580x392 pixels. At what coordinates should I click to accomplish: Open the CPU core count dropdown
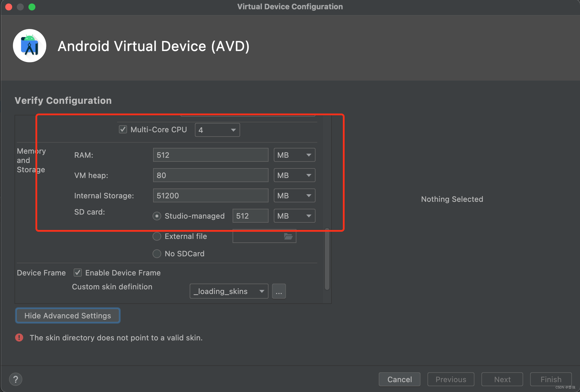[217, 130]
